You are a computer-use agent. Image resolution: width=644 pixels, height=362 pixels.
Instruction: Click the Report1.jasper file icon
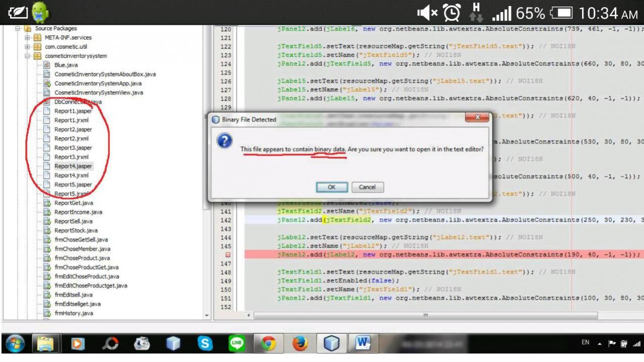pos(47,111)
